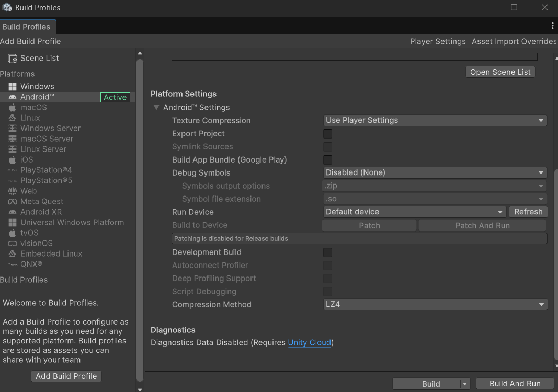Select the Web platform

(28, 191)
